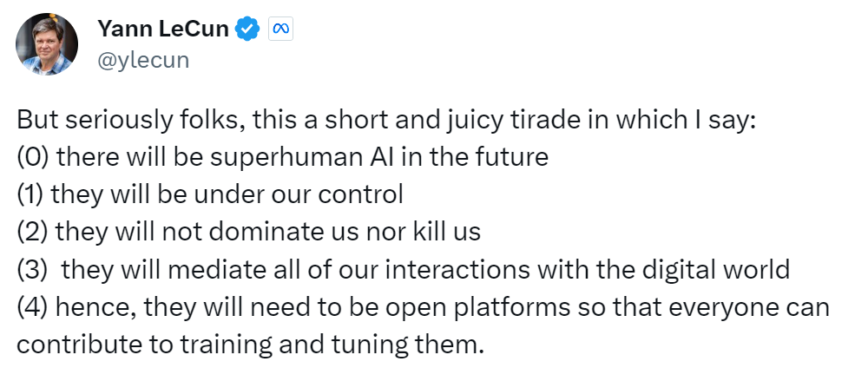Click the blue verified checkmark badge

[x=249, y=30]
